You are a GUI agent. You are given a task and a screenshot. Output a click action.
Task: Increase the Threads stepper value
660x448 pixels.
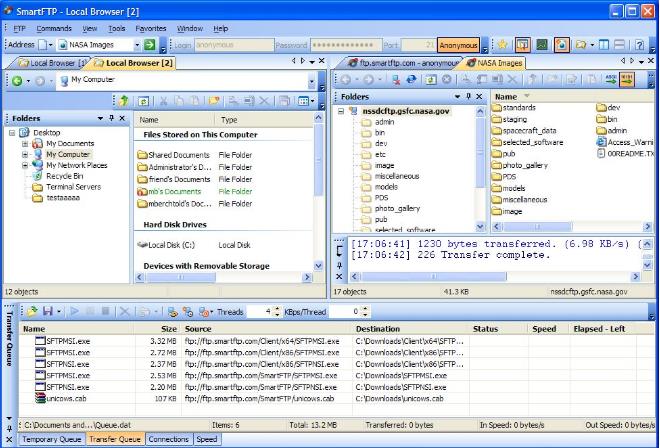pyautogui.click(x=277, y=309)
